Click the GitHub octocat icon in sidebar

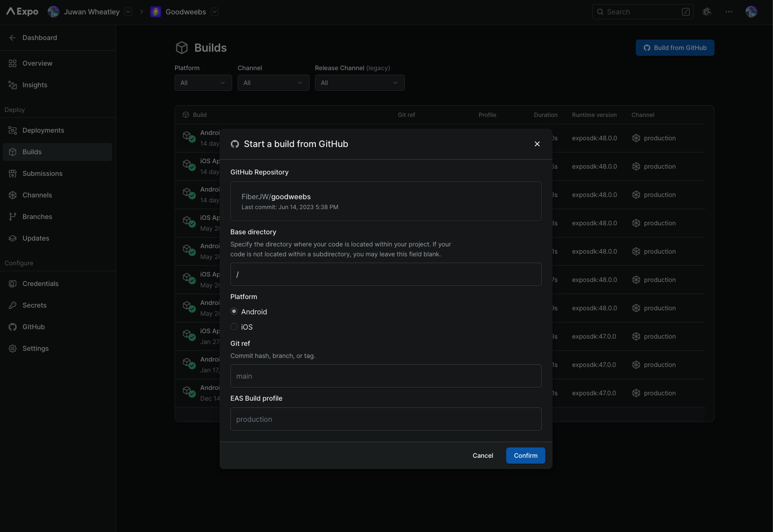(x=13, y=327)
